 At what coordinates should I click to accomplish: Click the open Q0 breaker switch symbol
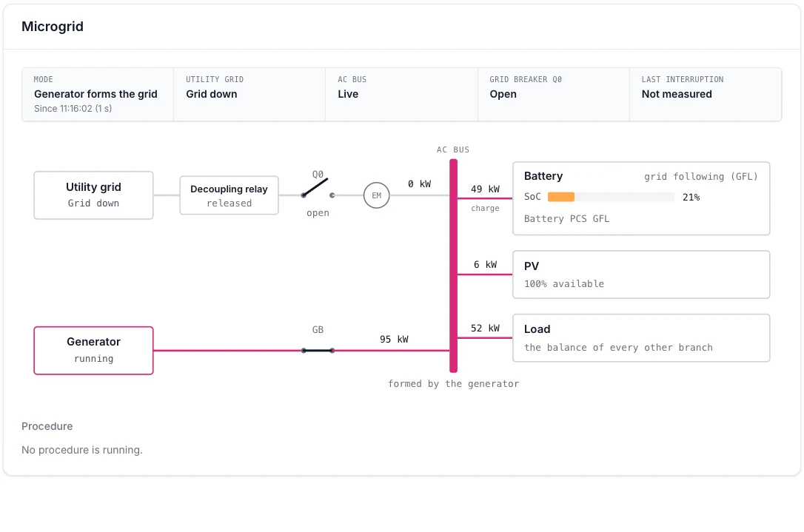point(318,189)
